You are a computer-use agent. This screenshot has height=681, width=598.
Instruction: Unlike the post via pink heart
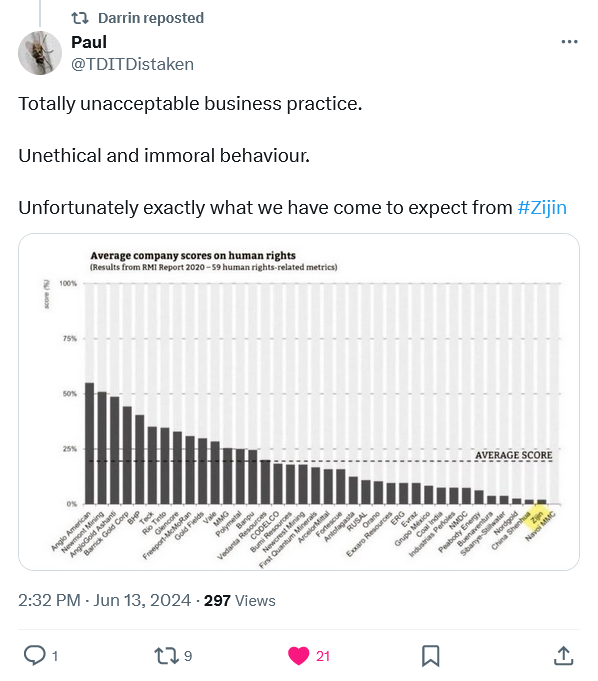(299, 656)
